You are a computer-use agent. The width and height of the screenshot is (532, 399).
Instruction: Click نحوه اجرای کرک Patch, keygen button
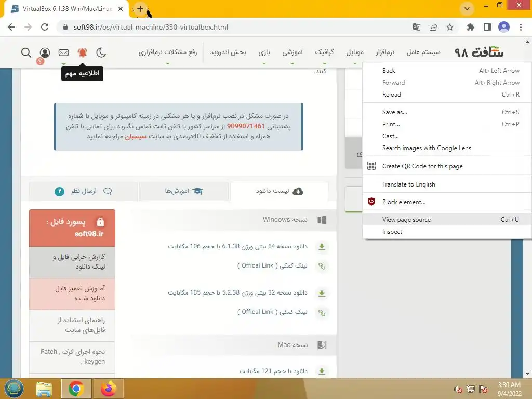click(x=72, y=356)
